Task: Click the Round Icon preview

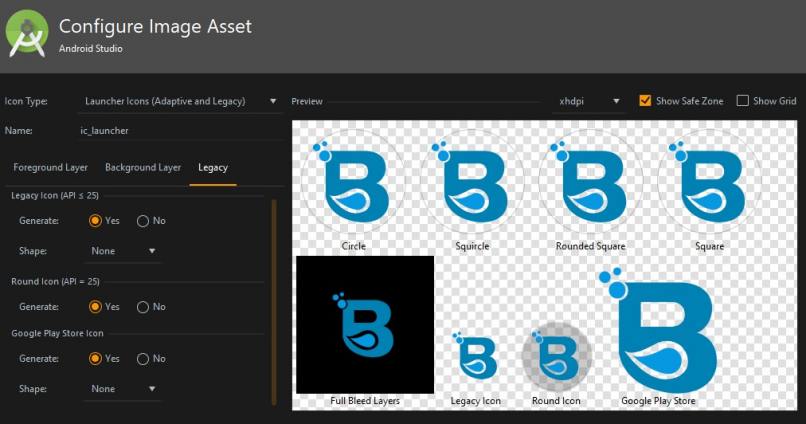Action: (557, 357)
